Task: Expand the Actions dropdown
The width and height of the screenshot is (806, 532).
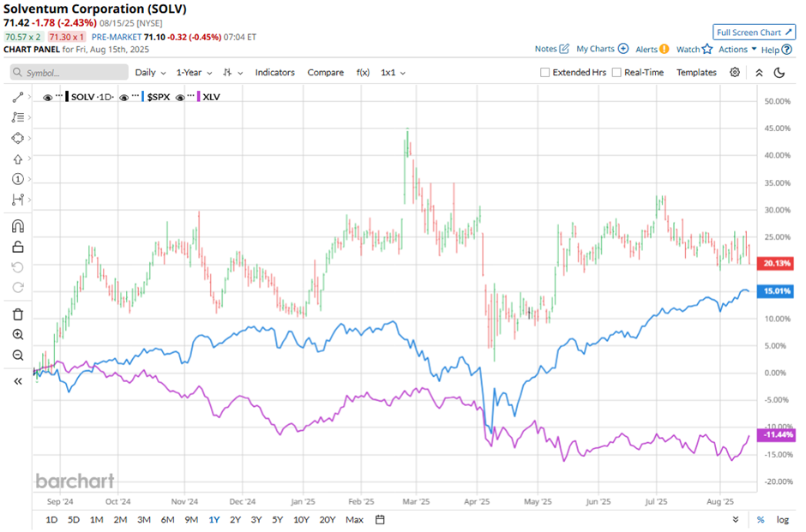Action: [737, 50]
